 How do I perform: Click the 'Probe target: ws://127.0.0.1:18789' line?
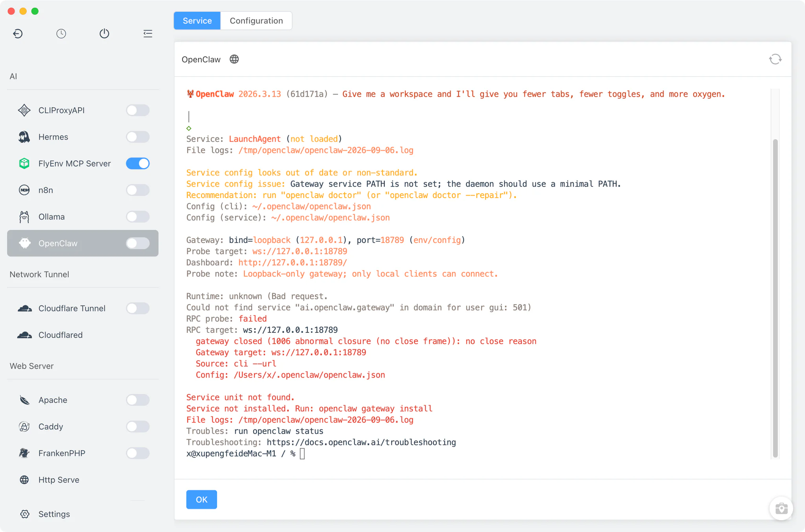(266, 251)
